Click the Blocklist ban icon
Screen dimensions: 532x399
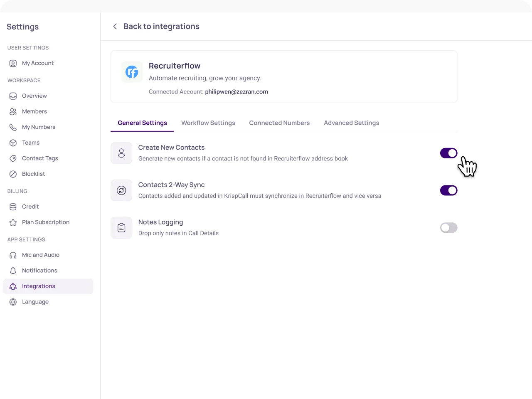coord(13,174)
